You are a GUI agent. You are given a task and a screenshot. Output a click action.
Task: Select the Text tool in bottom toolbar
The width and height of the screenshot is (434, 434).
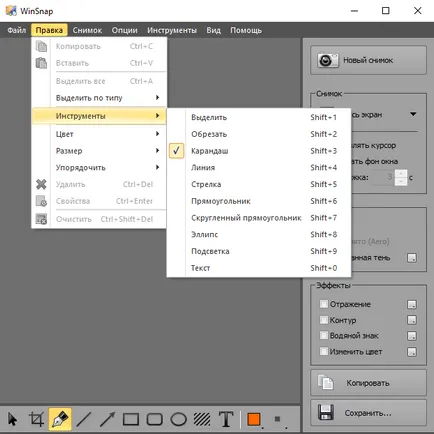point(226,419)
